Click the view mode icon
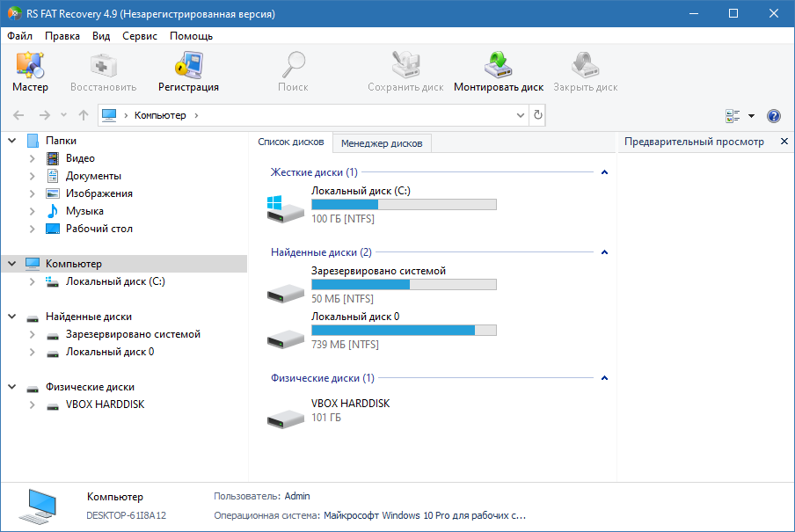This screenshot has height=532, width=795. point(733,116)
